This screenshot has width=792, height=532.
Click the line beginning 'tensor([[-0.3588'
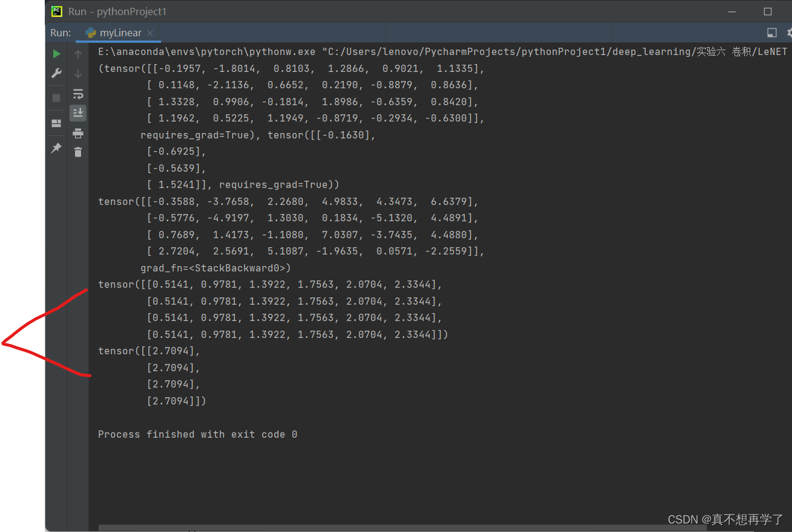click(289, 201)
